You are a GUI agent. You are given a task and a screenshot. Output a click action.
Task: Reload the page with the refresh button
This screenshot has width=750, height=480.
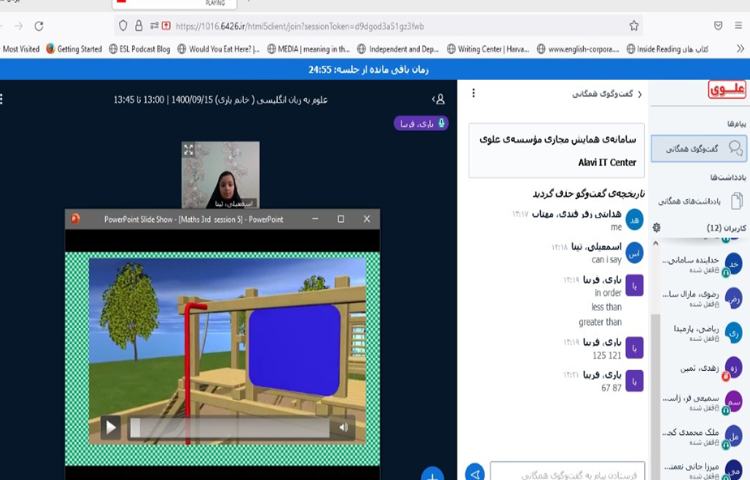coord(39,26)
